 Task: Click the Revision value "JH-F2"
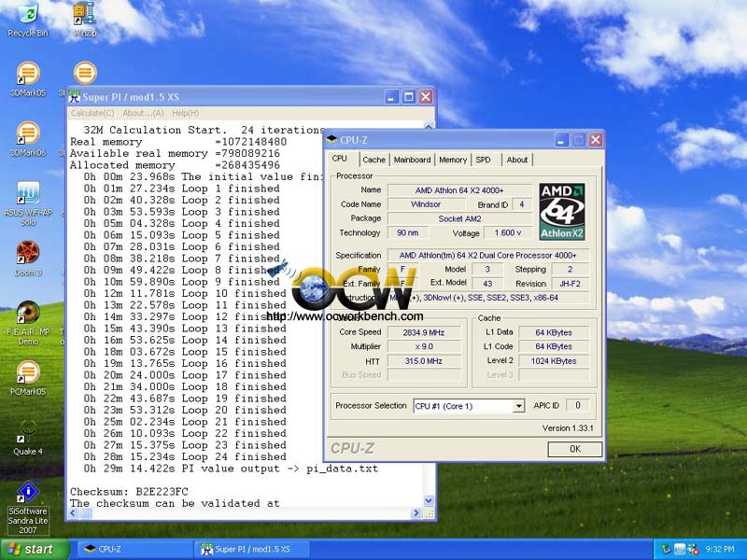(571, 284)
